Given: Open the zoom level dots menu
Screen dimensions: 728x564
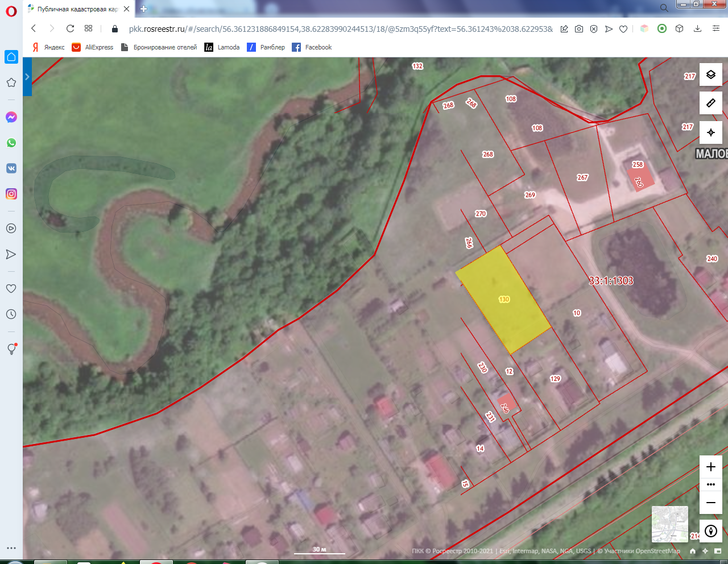Looking at the screenshot, I should 711,484.
